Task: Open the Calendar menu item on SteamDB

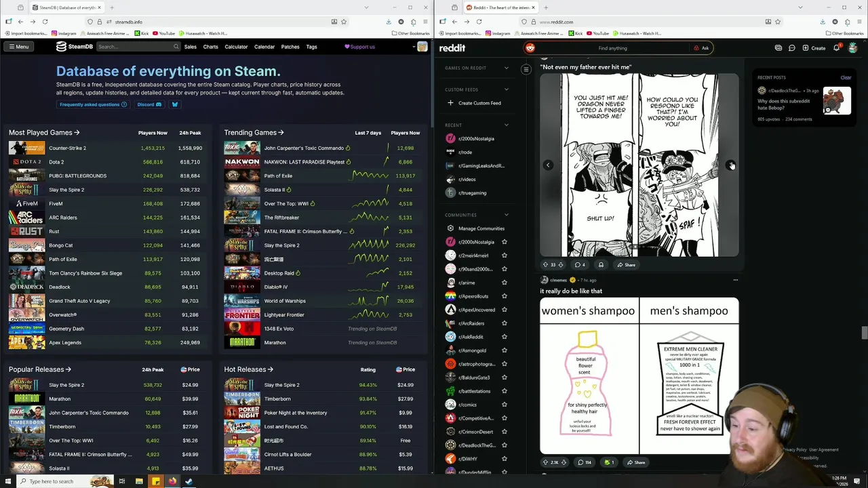Action: click(264, 47)
